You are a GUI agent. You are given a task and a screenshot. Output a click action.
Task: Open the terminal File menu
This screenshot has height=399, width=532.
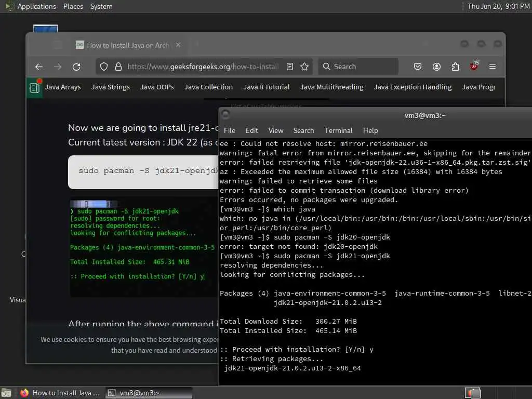tap(229, 130)
